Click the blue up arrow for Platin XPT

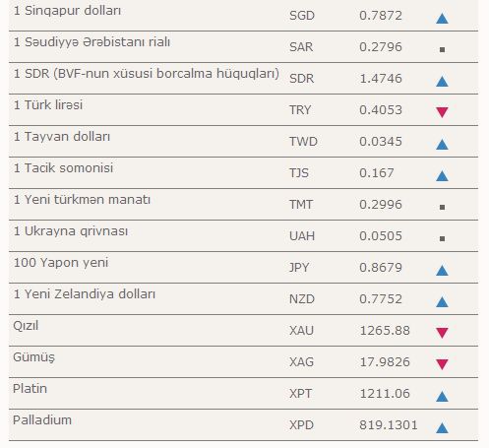[x=442, y=397]
